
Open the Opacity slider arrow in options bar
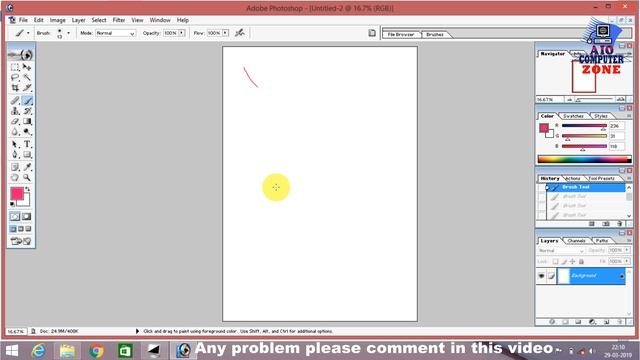[x=182, y=33]
